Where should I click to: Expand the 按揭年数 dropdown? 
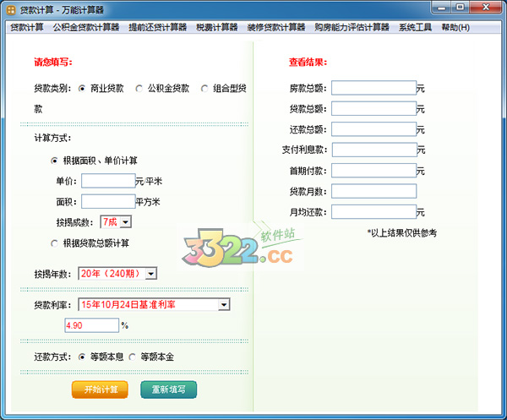click(150, 274)
